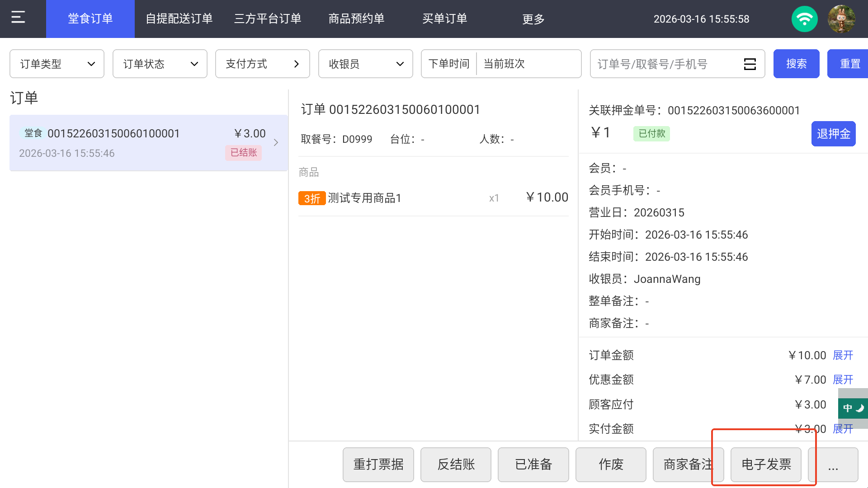Open the 收银员 dropdown
Viewport: 868px width, 488px height.
(x=365, y=64)
